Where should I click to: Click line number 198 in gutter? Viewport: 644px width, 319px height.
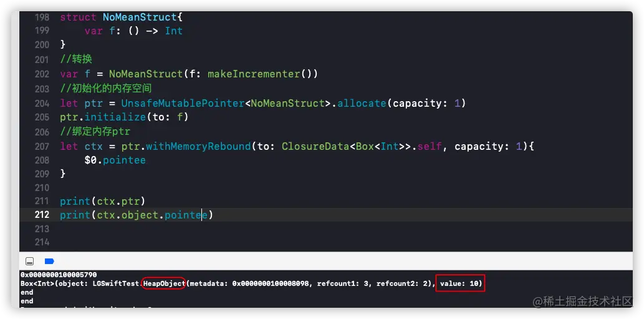click(x=42, y=17)
